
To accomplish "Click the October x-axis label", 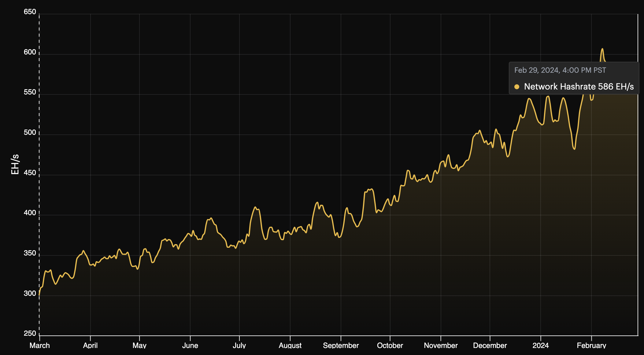I will tap(390, 346).
